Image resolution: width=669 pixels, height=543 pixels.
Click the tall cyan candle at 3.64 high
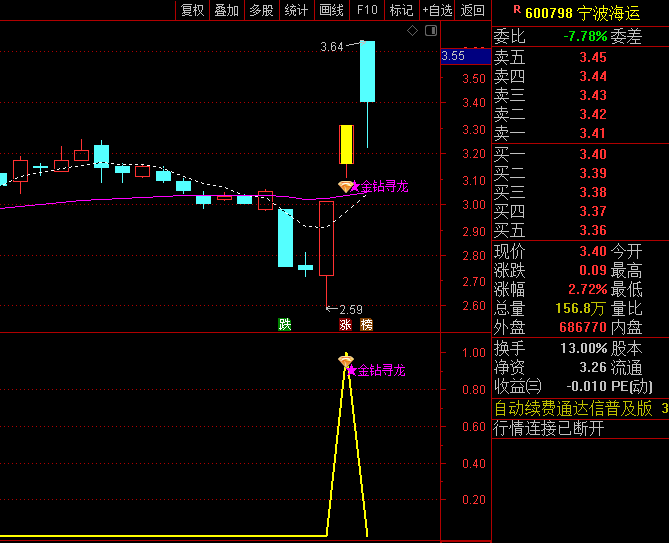(x=367, y=72)
